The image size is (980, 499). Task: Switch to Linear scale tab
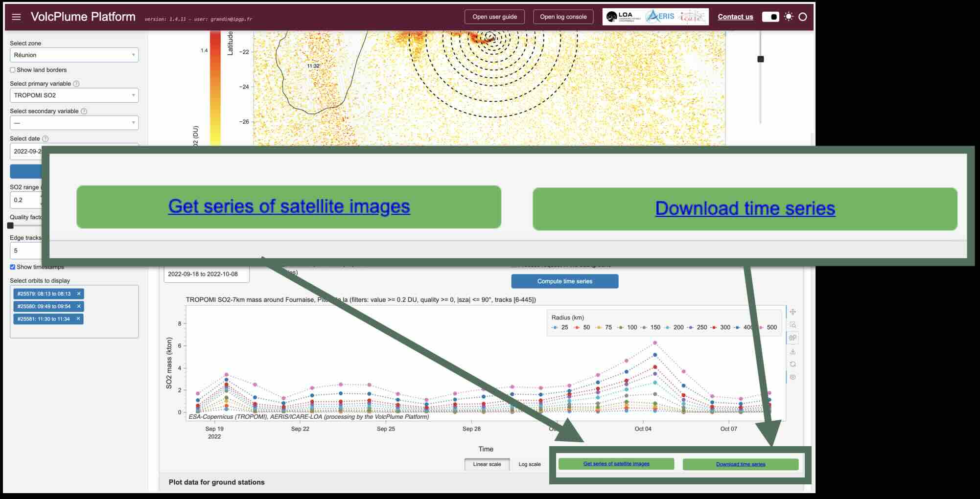487,464
